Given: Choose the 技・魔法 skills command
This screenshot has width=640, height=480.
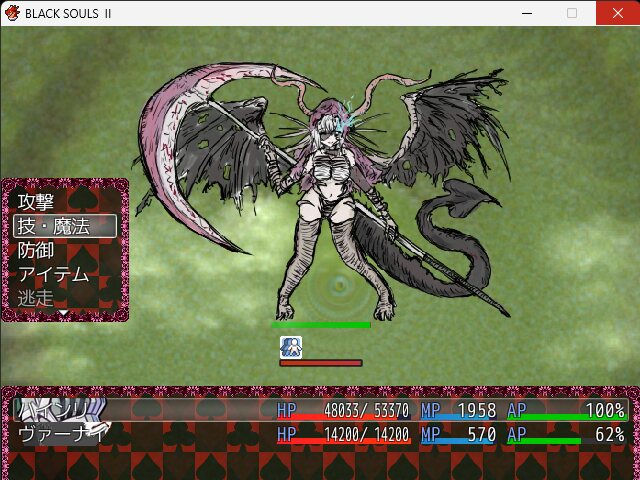Looking at the screenshot, I should pyautogui.click(x=65, y=226).
